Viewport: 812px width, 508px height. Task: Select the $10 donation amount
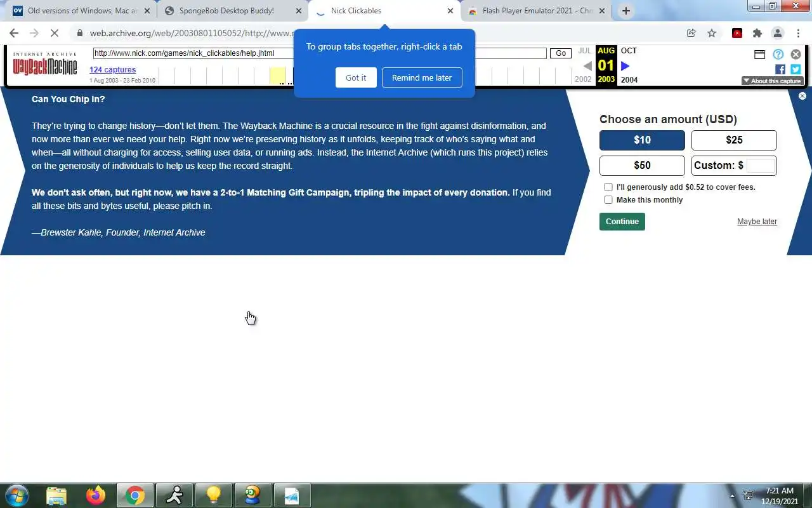[642, 140]
